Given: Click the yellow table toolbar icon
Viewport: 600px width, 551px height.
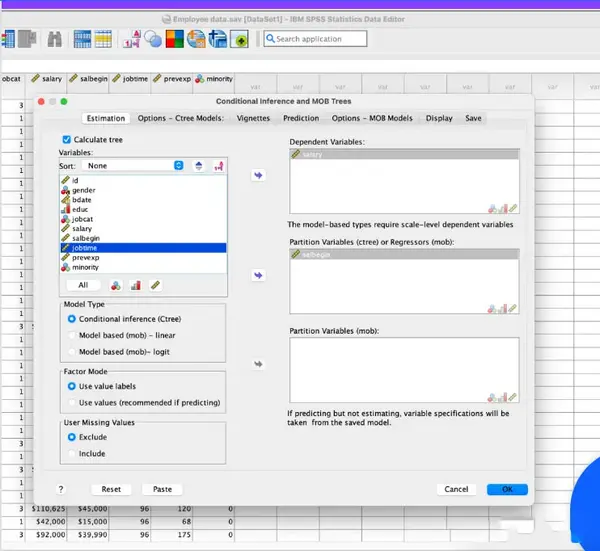Looking at the screenshot, I should pyautogui.click(x=103, y=39).
